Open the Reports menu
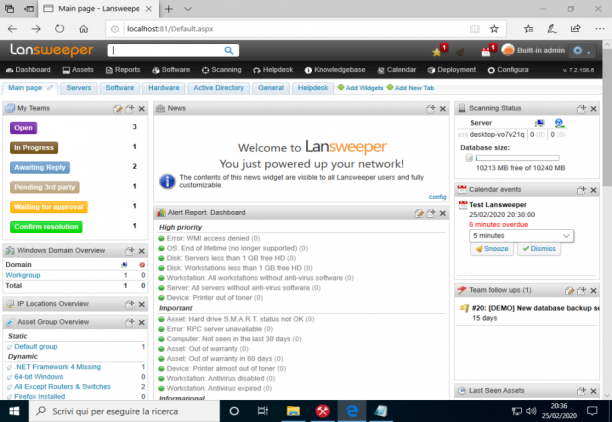 click(123, 70)
